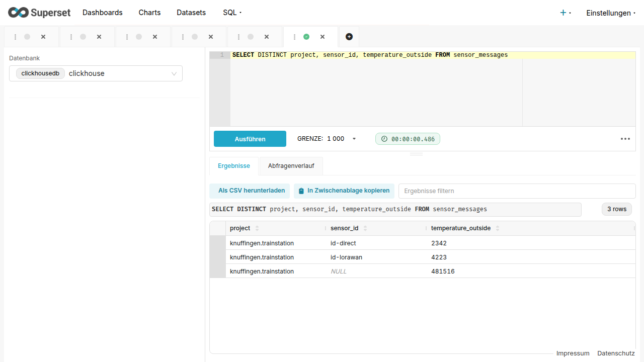Add a new query tab
This screenshot has width=644, height=362.
point(349,37)
